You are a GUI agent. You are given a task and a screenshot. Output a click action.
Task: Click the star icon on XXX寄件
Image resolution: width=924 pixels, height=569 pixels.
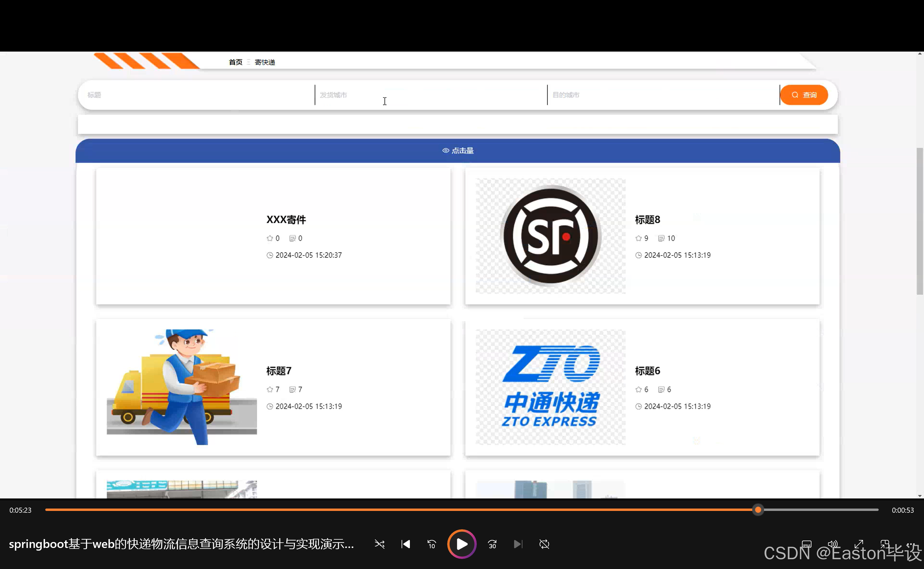click(269, 238)
